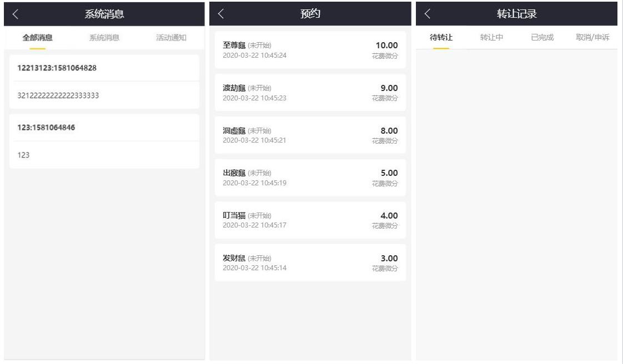Select the 全部消息 tab
The height and width of the screenshot is (364, 623).
tap(37, 38)
